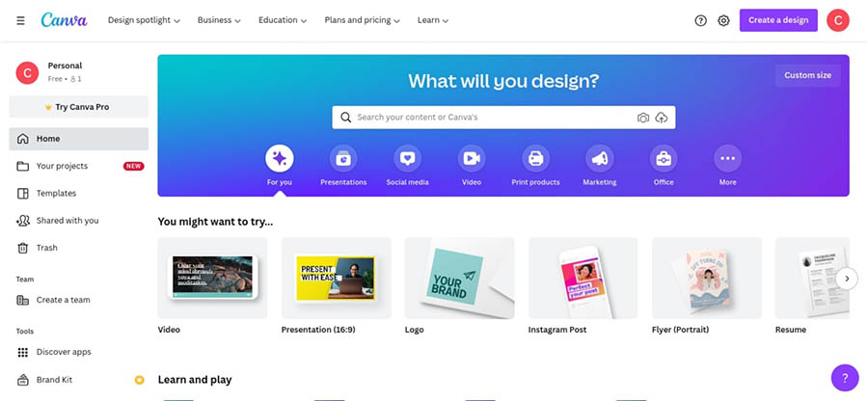Open the Flyer (Portrait) thumbnail

tap(707, 279)
